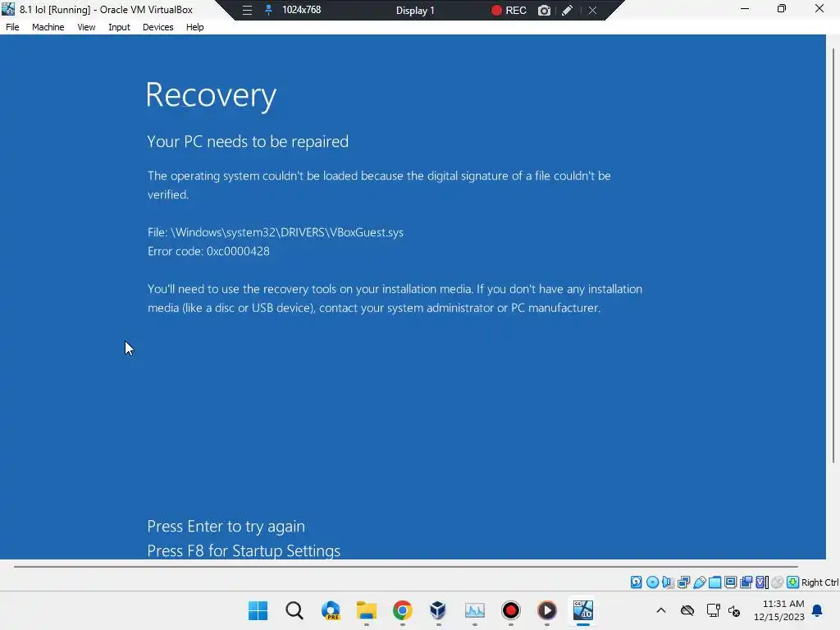Viewport: 840px width, 630px height.
Task: Open the Windows Start menu
Action: (x=258, y=610)
